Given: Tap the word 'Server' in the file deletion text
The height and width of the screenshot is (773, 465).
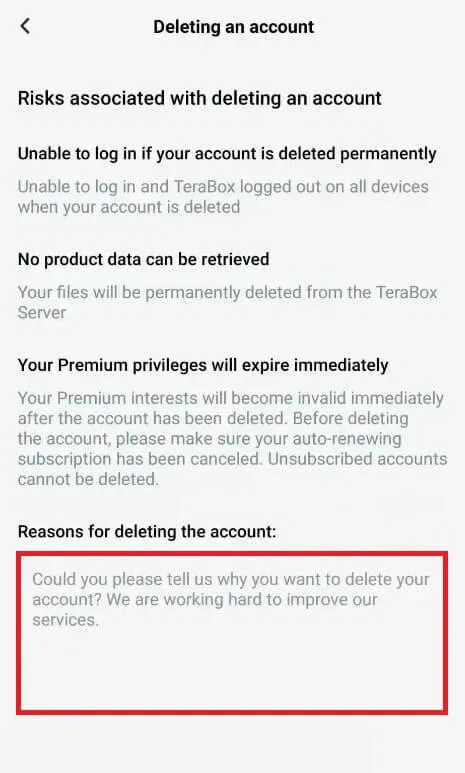Looking at the screenshot, I should 41,313.
